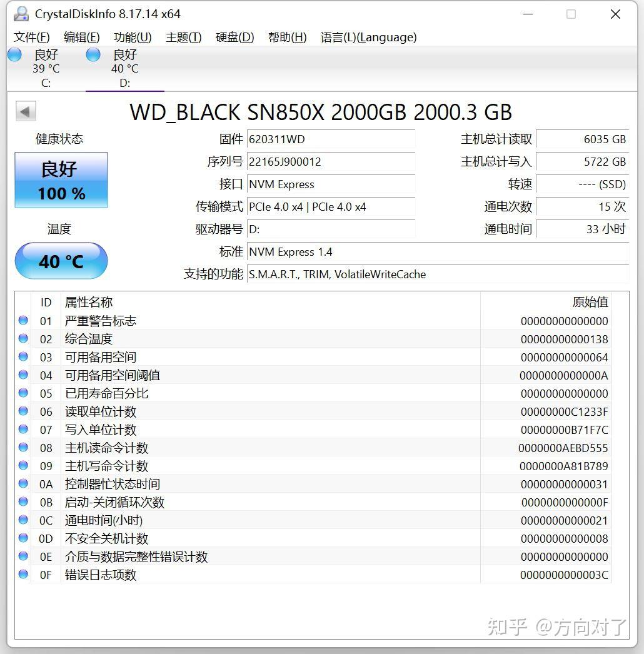Open the 硬盘 drive selection menu
The image size is (644, 654).
[234, 37]
